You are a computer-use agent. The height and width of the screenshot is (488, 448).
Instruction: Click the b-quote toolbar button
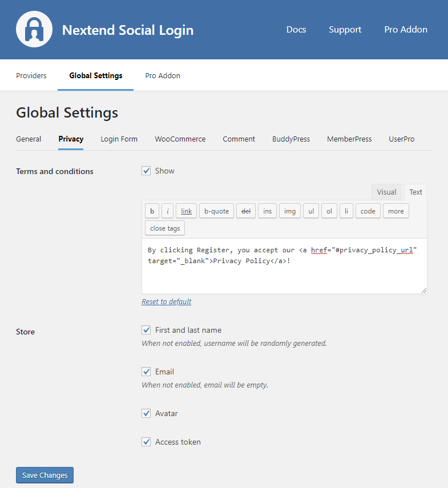pyautogui.click(x=216, y=211)
